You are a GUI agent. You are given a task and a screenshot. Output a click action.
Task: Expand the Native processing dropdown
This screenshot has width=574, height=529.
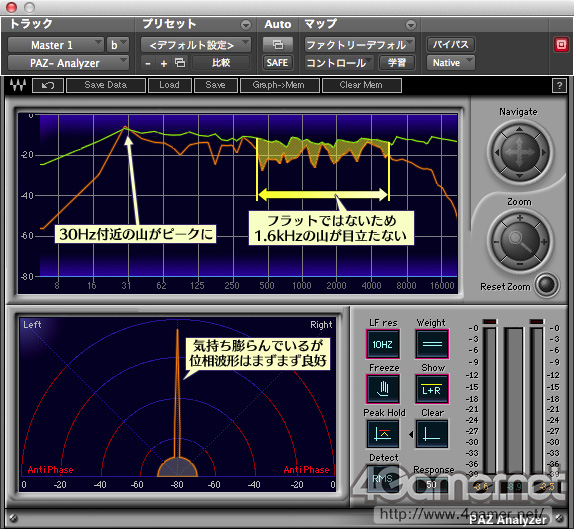(451, 63)
